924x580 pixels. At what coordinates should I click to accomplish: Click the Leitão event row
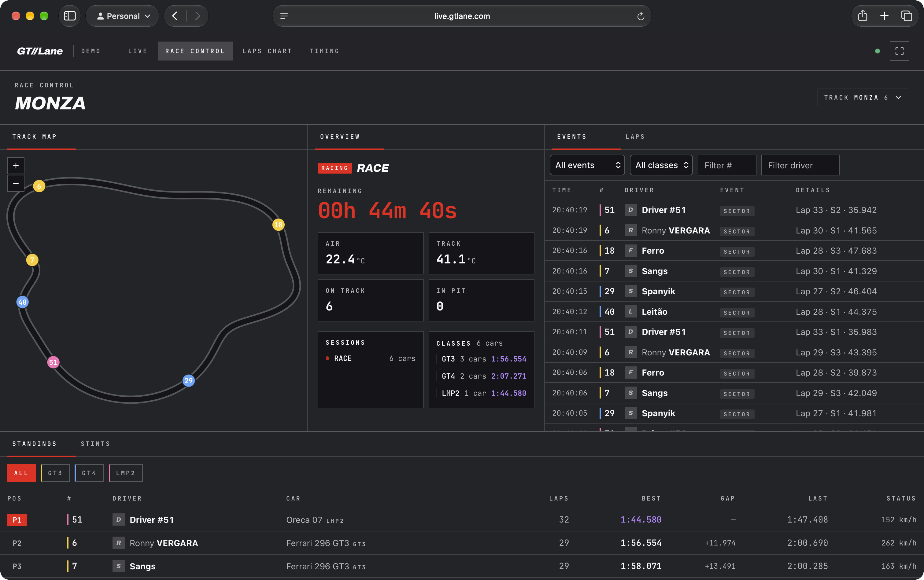coord(734,312)
